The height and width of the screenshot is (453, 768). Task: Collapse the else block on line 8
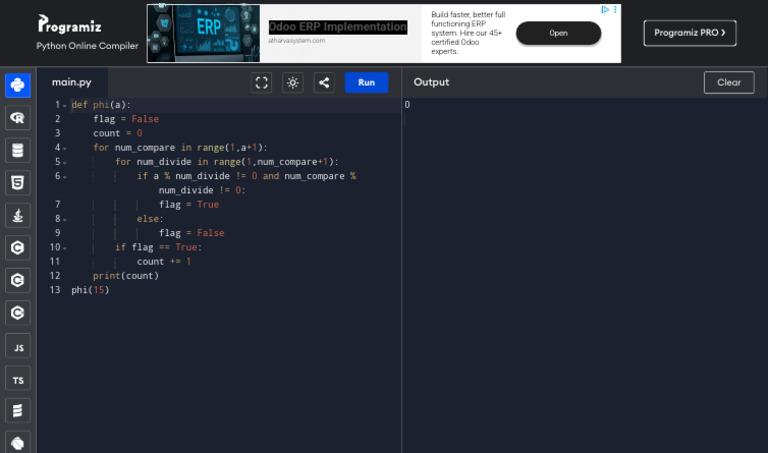[65, 219]
